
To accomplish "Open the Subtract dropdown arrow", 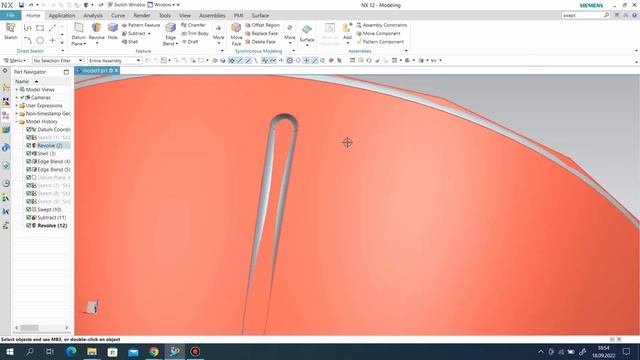I will point(149,33).
